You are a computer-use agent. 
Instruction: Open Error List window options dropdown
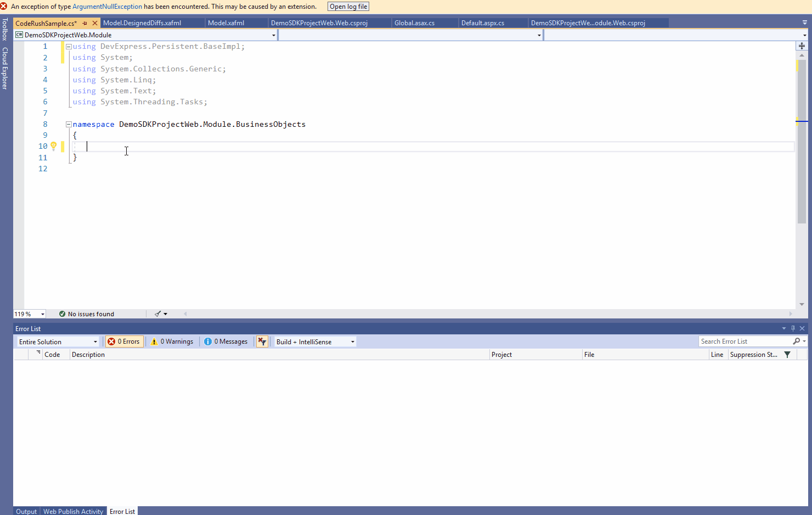784,328
